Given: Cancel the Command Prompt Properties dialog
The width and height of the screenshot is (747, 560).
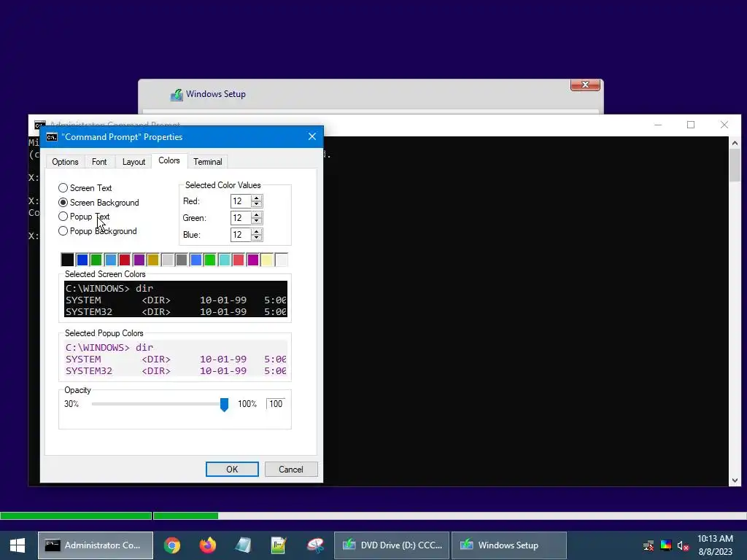Looking at the screenshot, I should [x=290, y=469].
